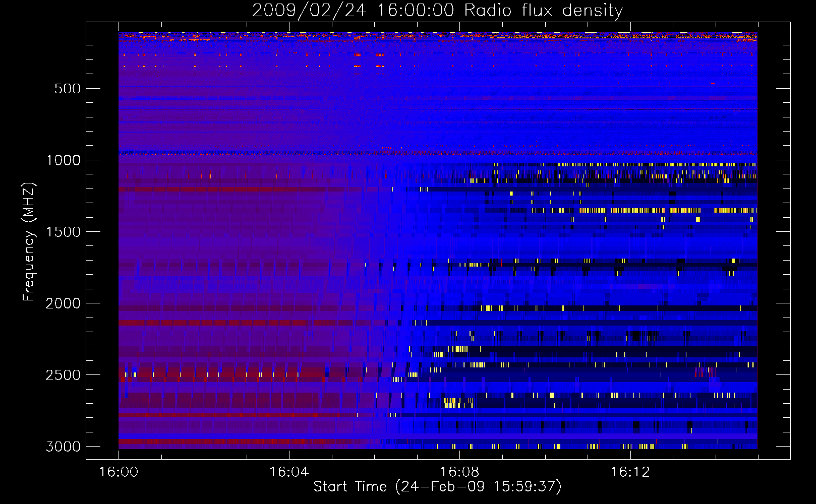
Task: Click the '16:04' time tick label
Action: coord(289,472)
